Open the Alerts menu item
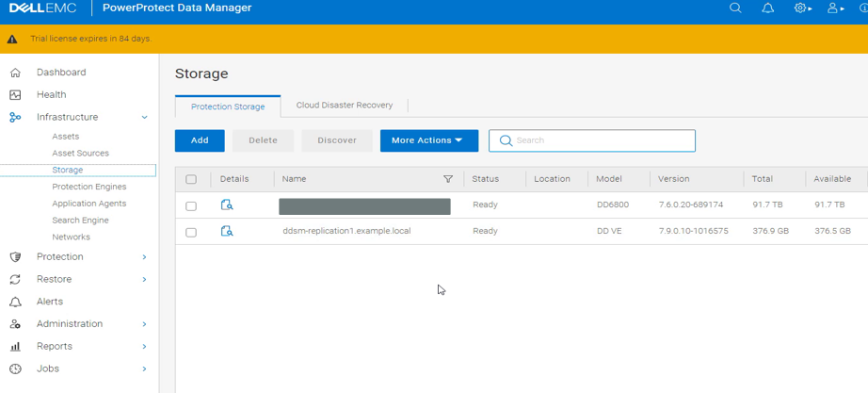 (50, 302)
